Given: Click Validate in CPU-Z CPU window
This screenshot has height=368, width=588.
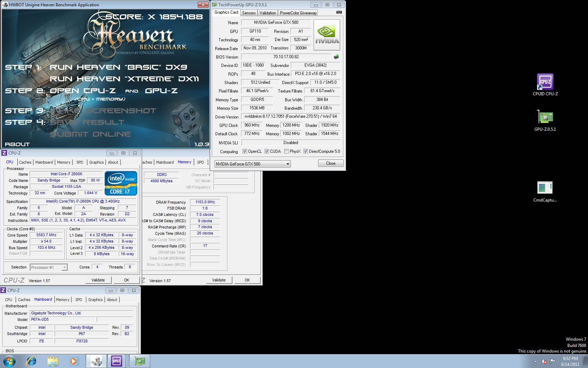Looking at the screenshot, I should 98,280.
